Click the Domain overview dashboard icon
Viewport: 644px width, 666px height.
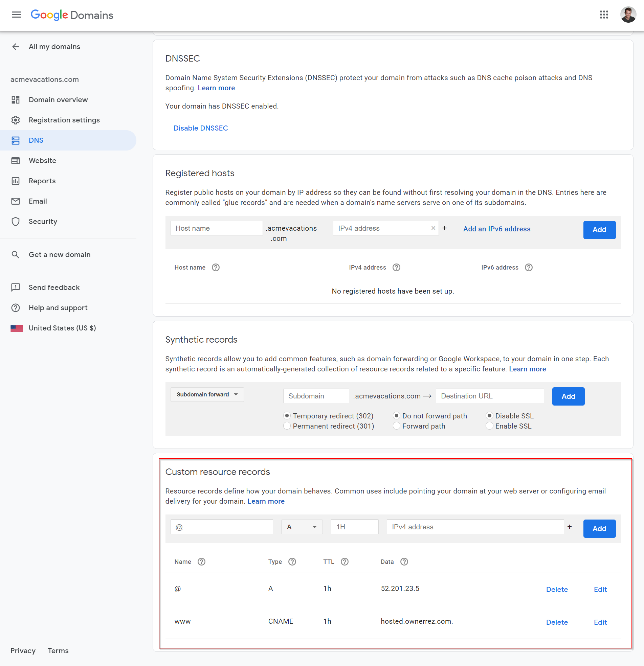click(x=16, y=99)
